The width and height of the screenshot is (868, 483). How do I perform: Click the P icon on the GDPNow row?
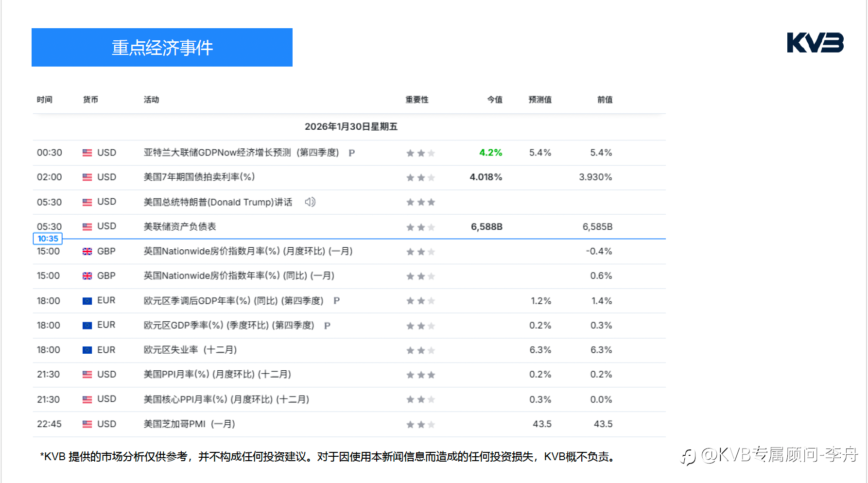(352, 153)
